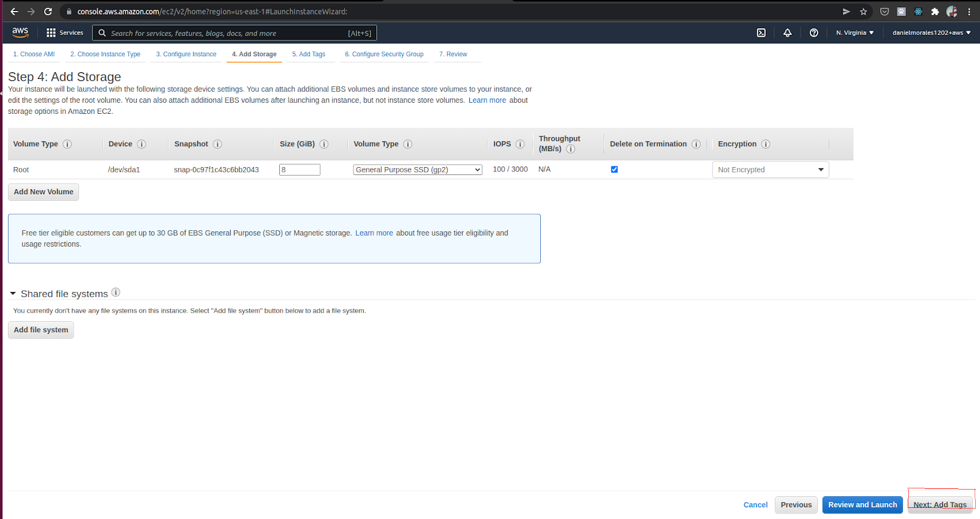Bookmark this page with the star icon
This screenshot has height=519, width=980.
(864, 12)
